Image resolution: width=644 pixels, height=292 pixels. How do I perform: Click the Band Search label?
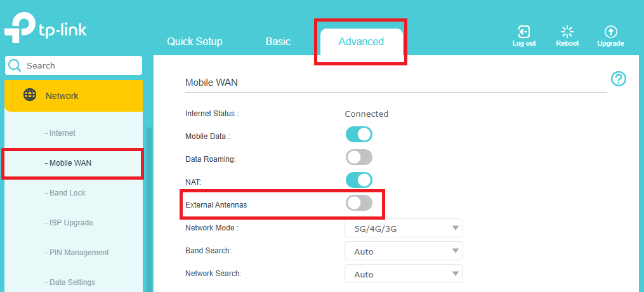[208, 250]
